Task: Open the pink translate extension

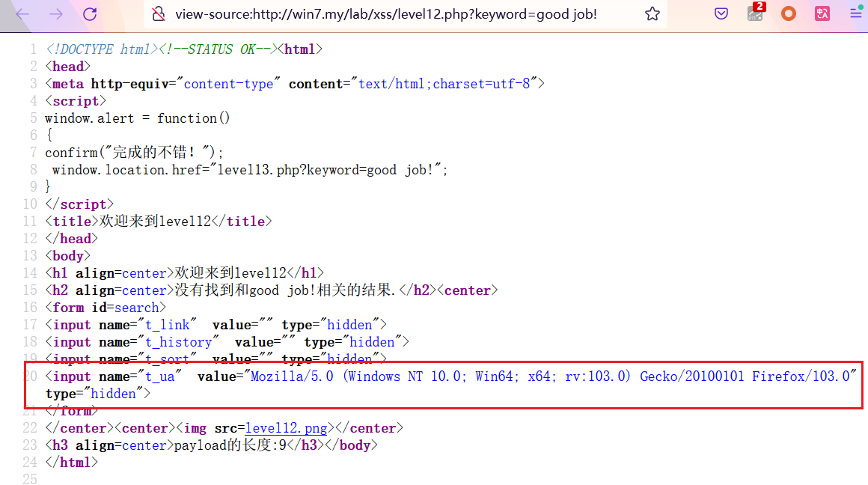Action: [822, 14]
